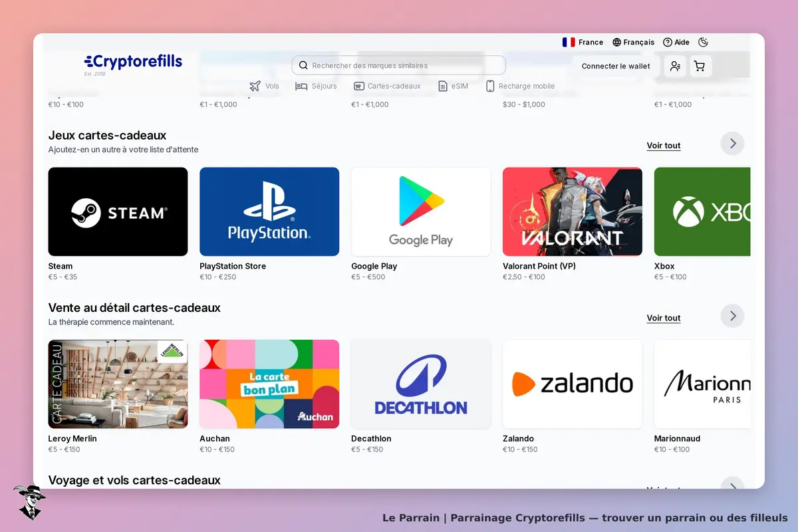Click Connecter le wallet button
Viewport: 798px width, 532px height.
[616, 66]
